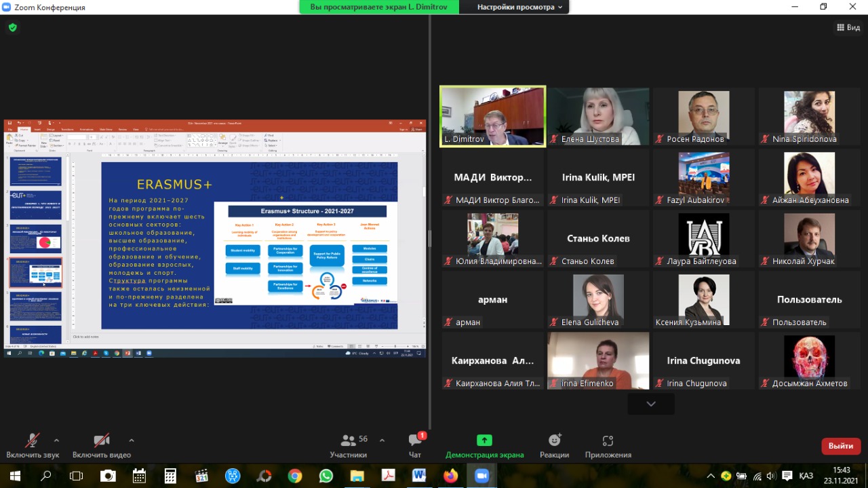Click the green encryption shield icon
Viewport: 868px width, 488px height.
[x=12, y=28]
